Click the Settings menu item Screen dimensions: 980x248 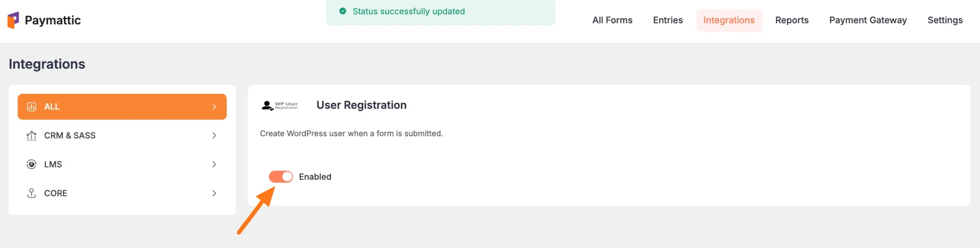pos(945,20)
